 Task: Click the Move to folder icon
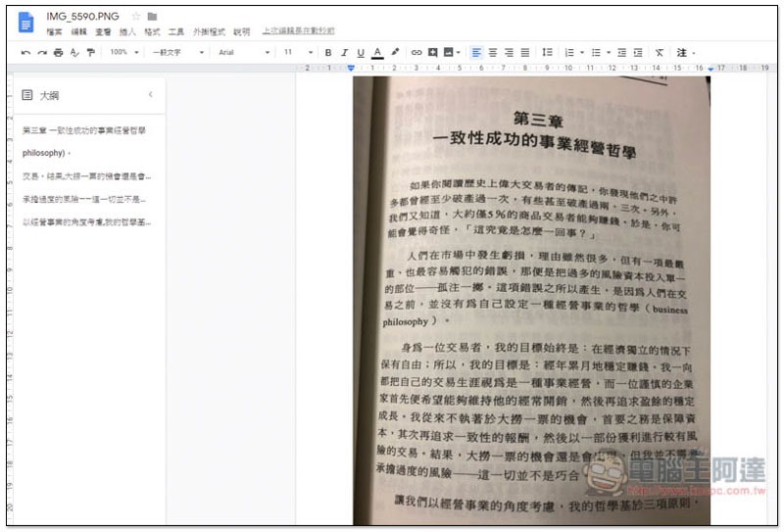[152, 17]
